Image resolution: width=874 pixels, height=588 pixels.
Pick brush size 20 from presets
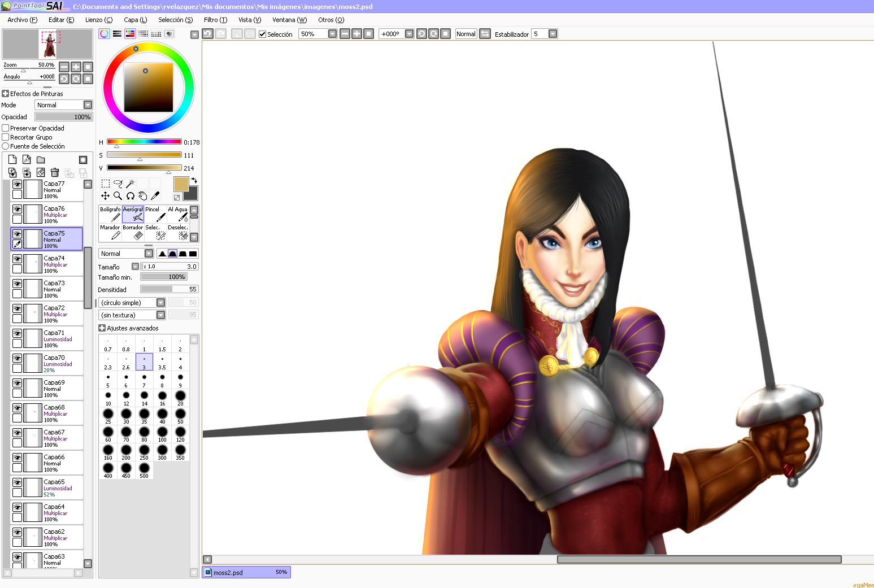[180, 398]
